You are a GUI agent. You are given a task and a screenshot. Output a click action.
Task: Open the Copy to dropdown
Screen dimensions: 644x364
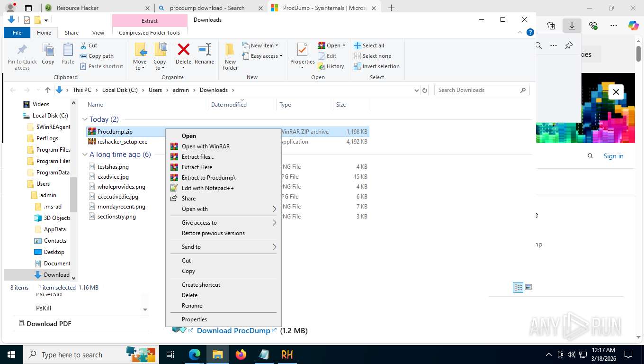coord(160,56)
